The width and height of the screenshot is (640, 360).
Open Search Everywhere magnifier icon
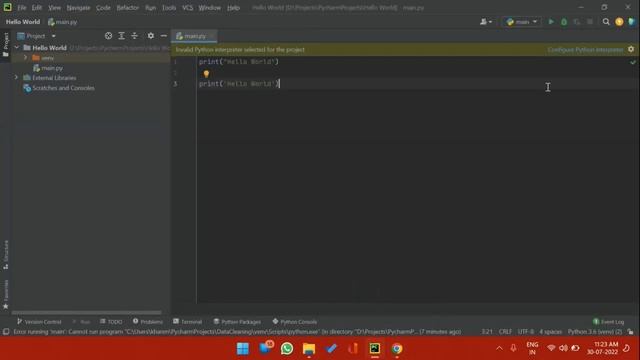(x=606, y=22)
